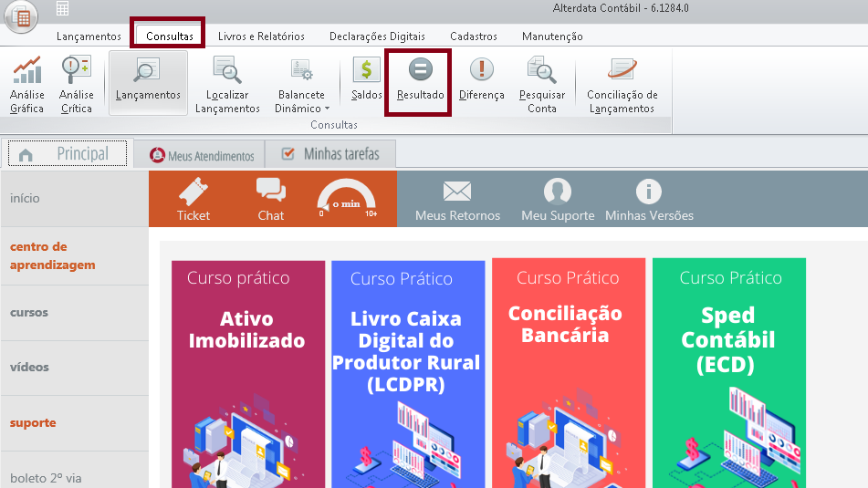Open Conciliação de Lançamentos tool
Screen dimensions: 868x488
pos(622,84)
